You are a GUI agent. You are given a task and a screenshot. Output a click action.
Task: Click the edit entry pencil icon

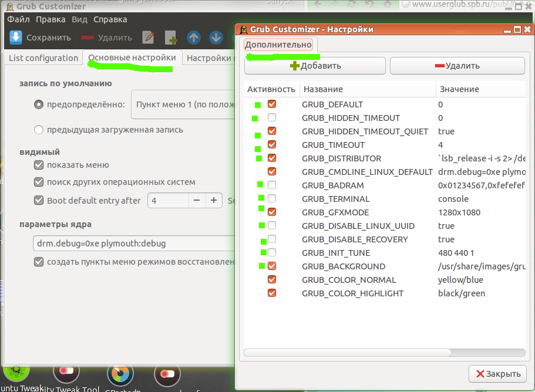(149, 38)
